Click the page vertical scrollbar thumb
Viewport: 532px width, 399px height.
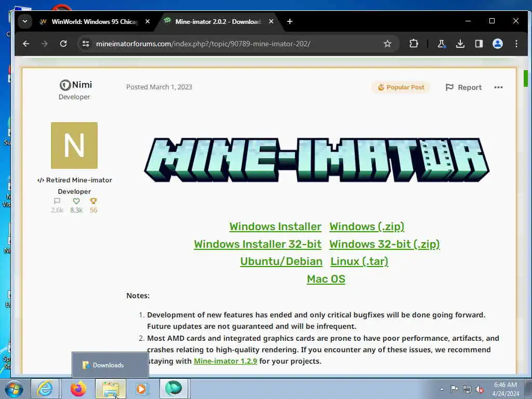(526, 79)
